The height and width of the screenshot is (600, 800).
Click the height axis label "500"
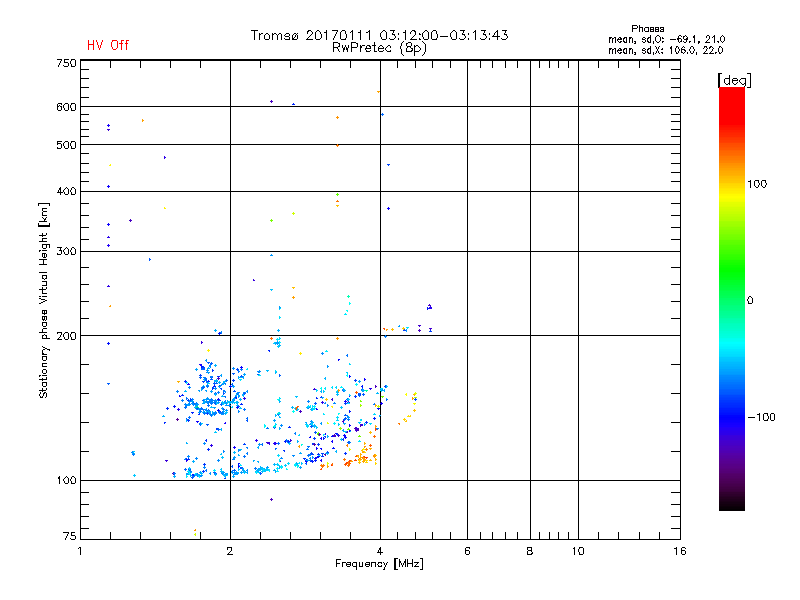(66, 145)
